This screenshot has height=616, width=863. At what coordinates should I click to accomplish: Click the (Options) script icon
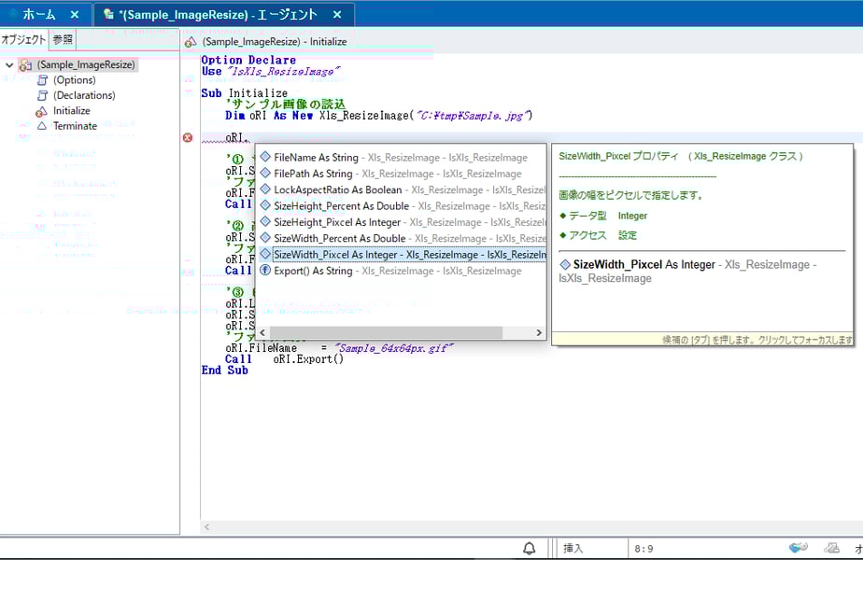click(42, 80)
